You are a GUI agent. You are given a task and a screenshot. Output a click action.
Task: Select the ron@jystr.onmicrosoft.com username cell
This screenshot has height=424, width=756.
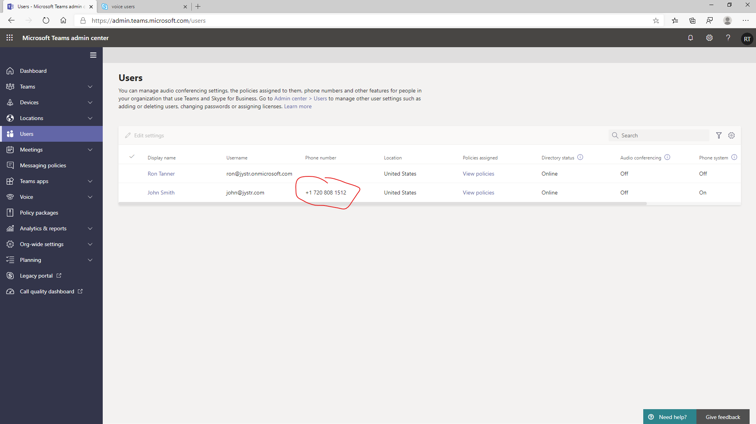tap(259, 174)
